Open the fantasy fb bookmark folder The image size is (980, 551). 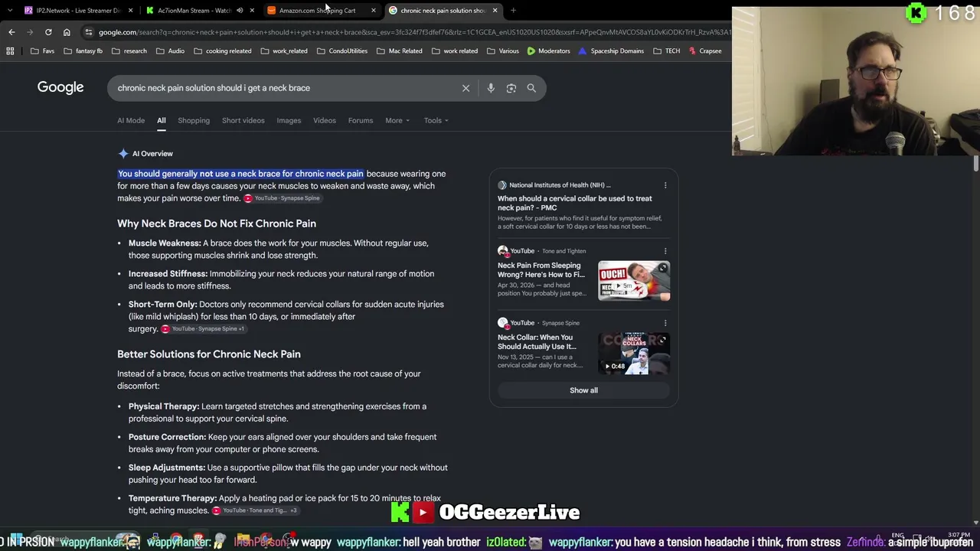coord(83,51)
